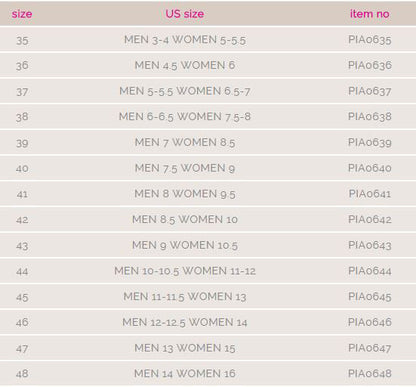Screen dimensions: 416x387
Task: Click the 'US size' column header
Action: [x=185, y=14]
